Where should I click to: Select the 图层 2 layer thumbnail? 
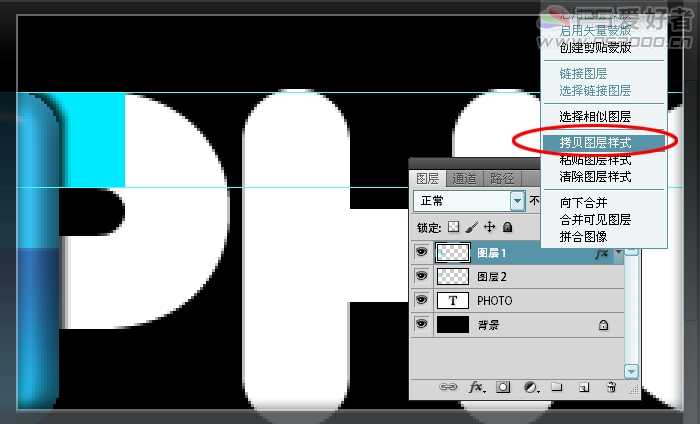454,277
